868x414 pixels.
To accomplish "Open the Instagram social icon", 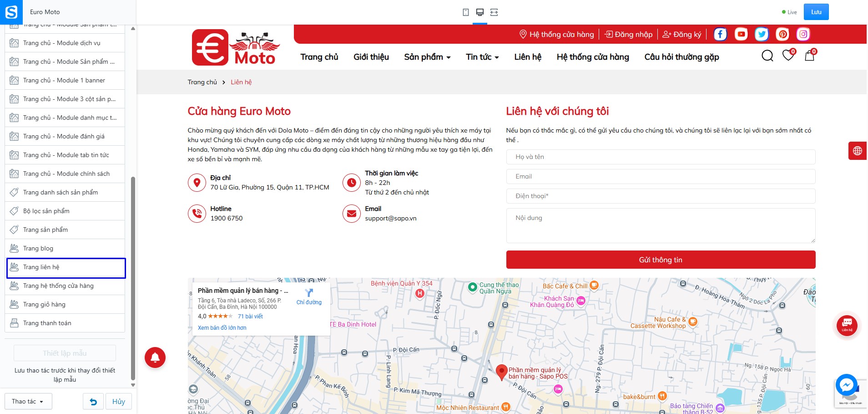I will point(803,34).
